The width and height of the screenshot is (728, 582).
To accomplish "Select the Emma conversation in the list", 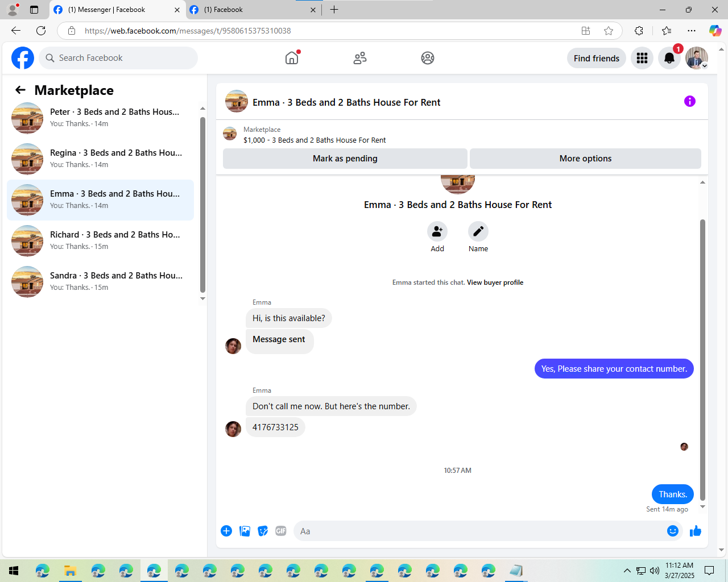I will 100,199.
